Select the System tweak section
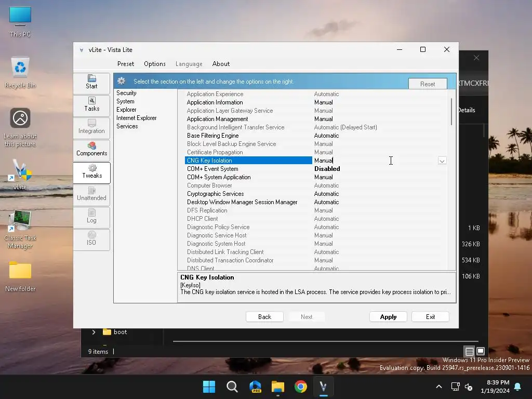Viewport: 532px width, 399px height. [x=125, y=101]
